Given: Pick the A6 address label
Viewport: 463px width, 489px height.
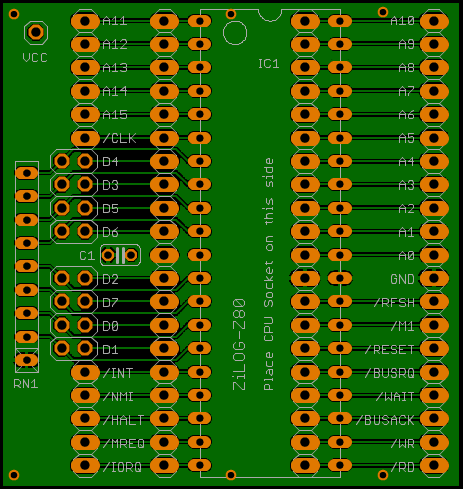Looking at the screenshot, I should click(x=406, y=115).
